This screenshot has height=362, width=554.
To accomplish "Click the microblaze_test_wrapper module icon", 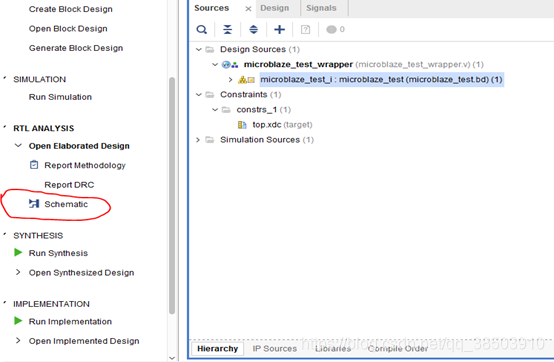I will [230, 65].
